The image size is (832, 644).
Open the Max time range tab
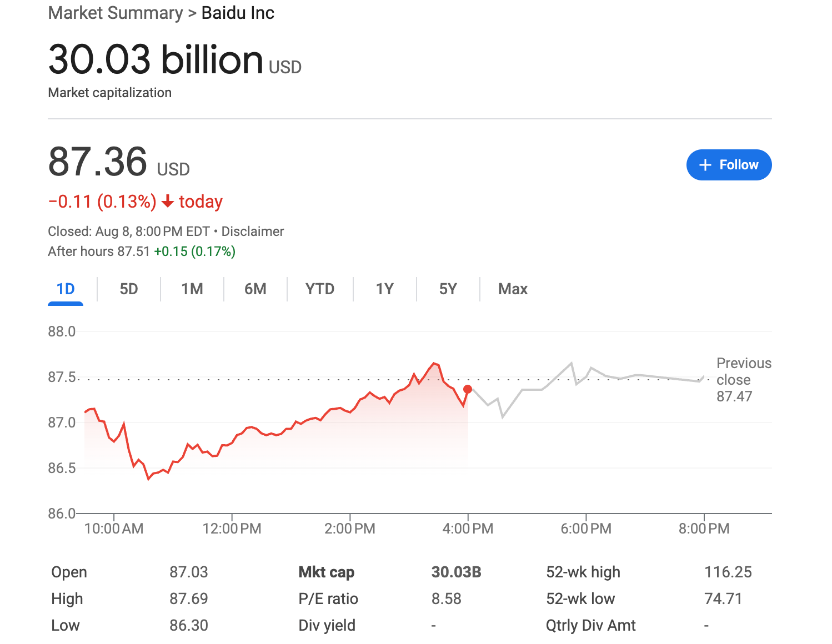click(x=513, y=289)
